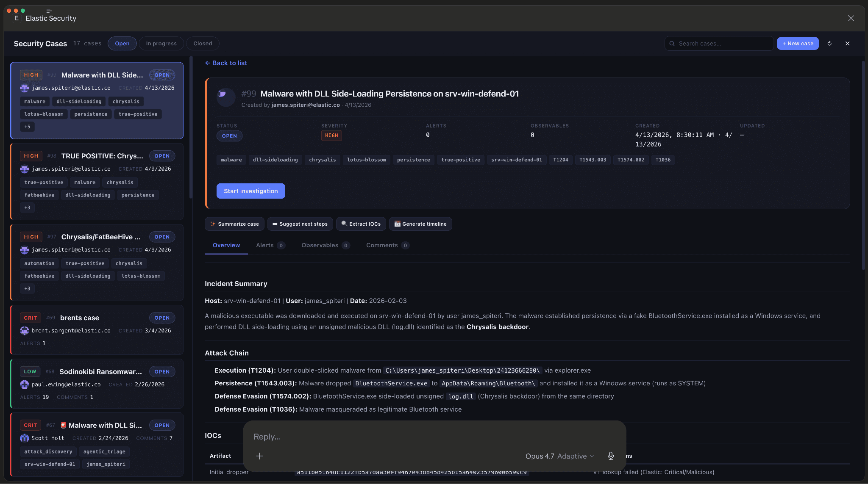Expand the +3 hidden tags on case #98
This screenshot has width=868, height=484.
pyautogui.click(x=27, y=207)
